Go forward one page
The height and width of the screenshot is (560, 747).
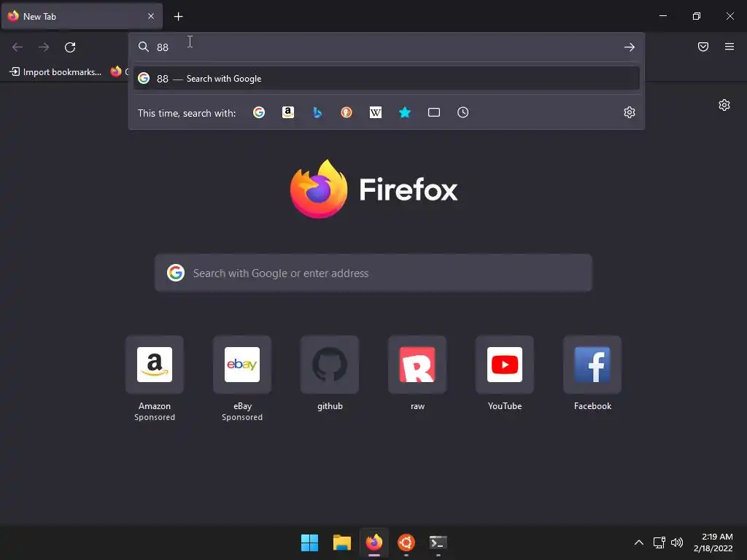(44, 47)
